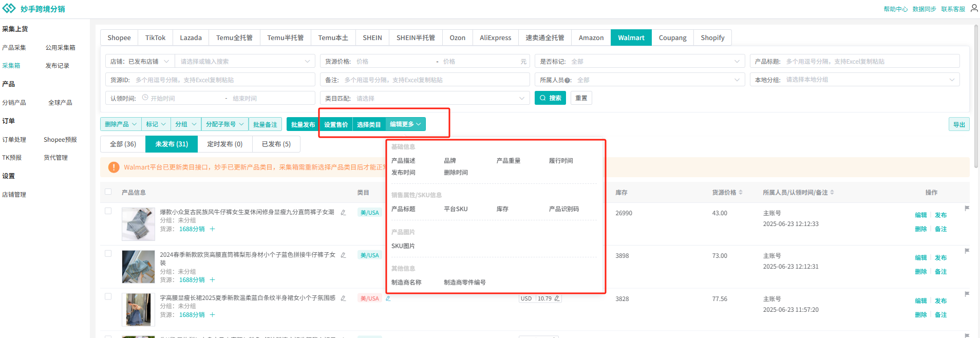Image resolution: width=980 pixels, height=338 pixels.
Task: Click 发布 link on the 26990 stock row
Action: (940, 215)
